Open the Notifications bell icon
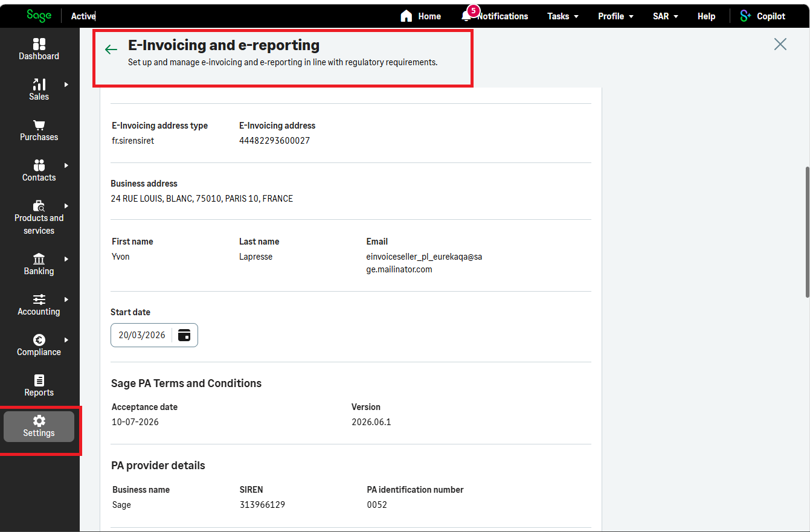This screenshot has width=810, height=532. pyautogui.click(x=466, y=16)
